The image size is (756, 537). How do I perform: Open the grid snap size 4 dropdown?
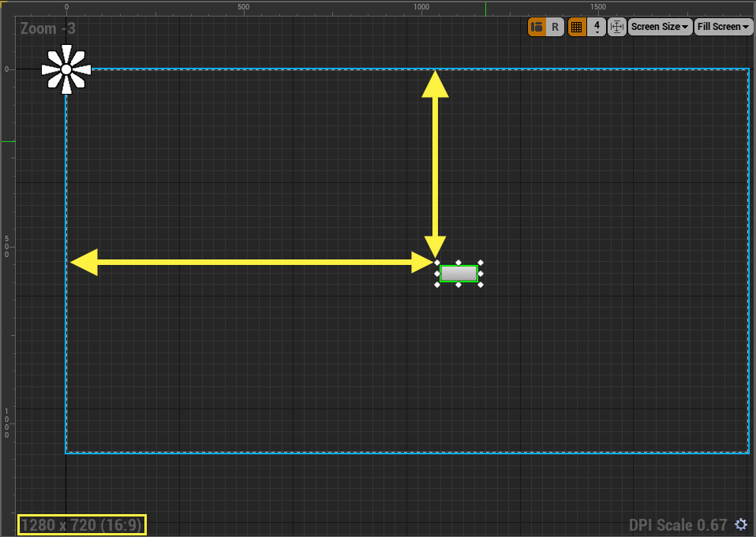[597, 27]
